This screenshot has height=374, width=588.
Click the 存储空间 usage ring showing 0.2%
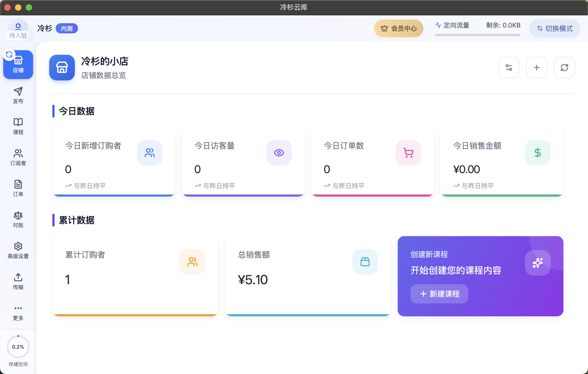[18, 347]
